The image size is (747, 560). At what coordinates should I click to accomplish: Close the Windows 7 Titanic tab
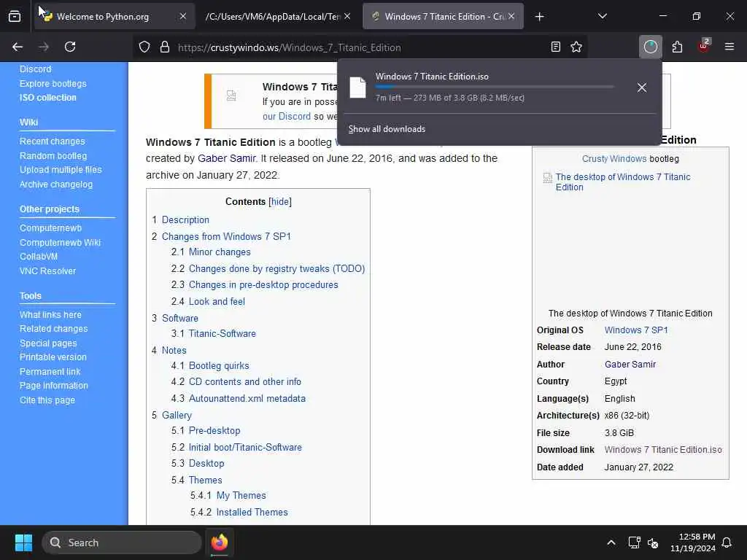[511, 17]
